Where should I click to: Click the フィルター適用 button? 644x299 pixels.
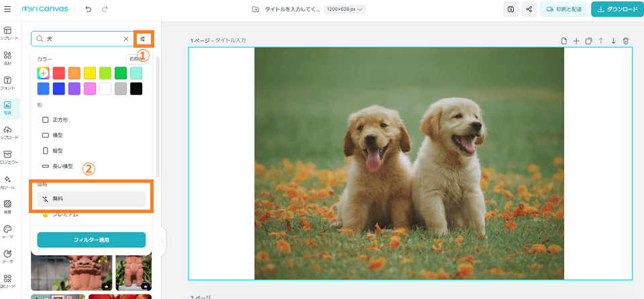click(x=91, y=240)
